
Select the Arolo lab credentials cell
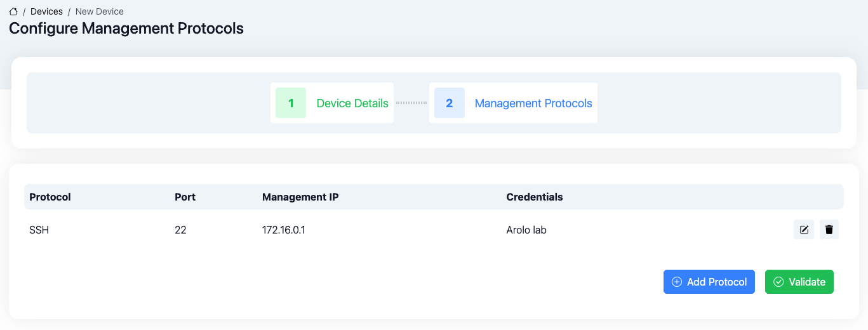(x=526, y=230)
